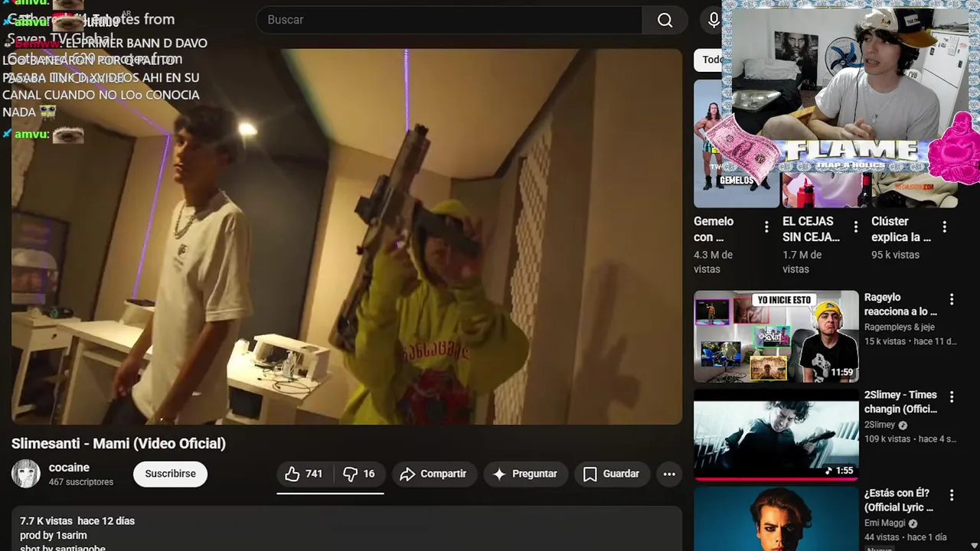Image resolution: width=980 pixels, height=551 pixels.
Task: Click the voice search microphone icon
Action: [714, 20]
